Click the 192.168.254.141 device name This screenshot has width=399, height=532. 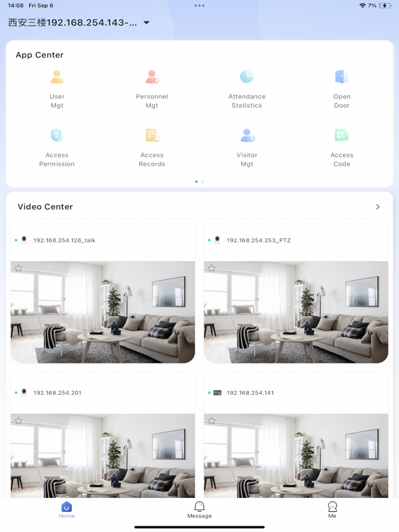pos(250,393)
